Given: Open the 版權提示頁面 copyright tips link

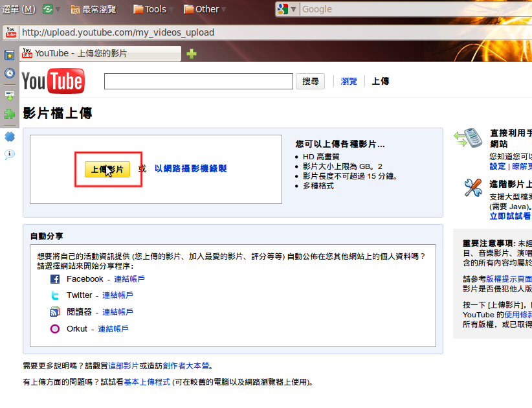Looking at the screenshot, I should coord(509,279).
